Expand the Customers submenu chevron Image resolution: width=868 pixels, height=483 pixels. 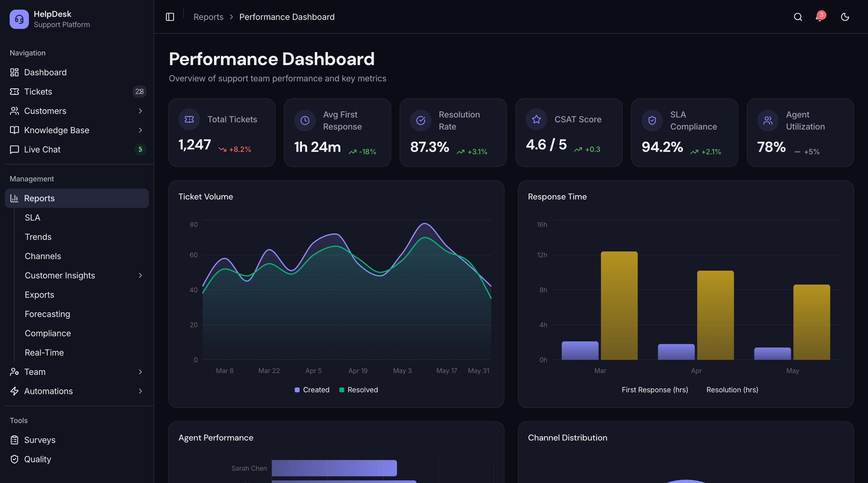click(x=140, y=111)
